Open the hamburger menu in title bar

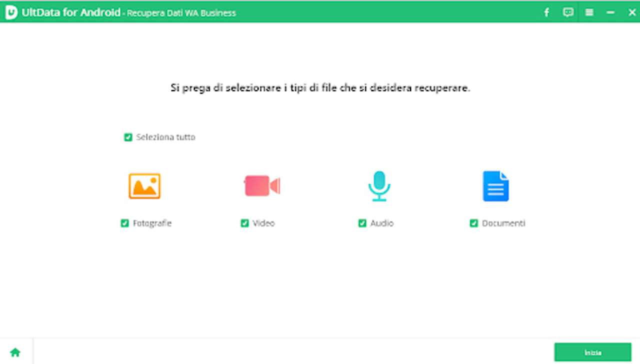tap(589, 12)
